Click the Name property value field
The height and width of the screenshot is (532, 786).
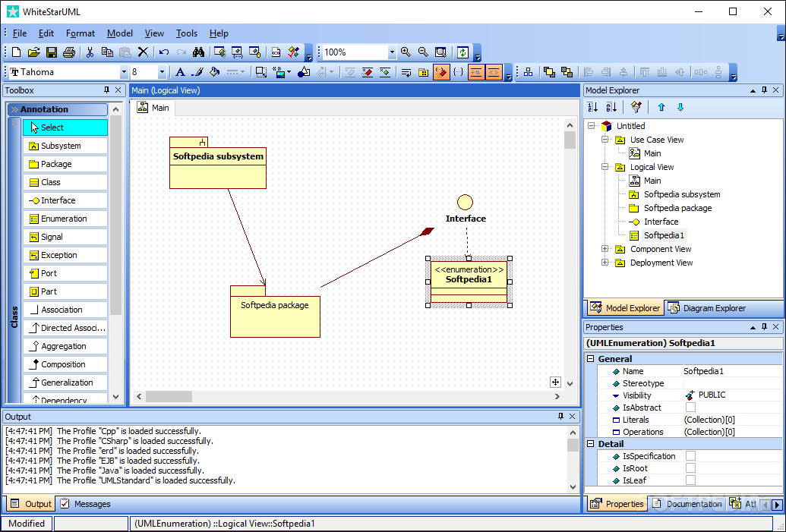point(732,371)
